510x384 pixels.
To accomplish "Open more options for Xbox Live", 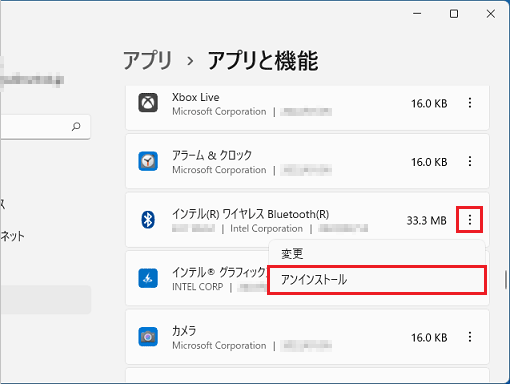I will click(470, 103).
